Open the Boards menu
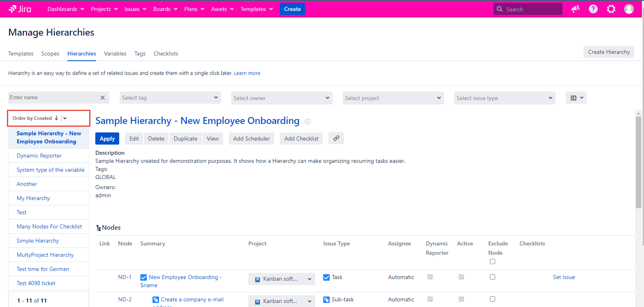The image size is (644, 307). pos(165,9)
